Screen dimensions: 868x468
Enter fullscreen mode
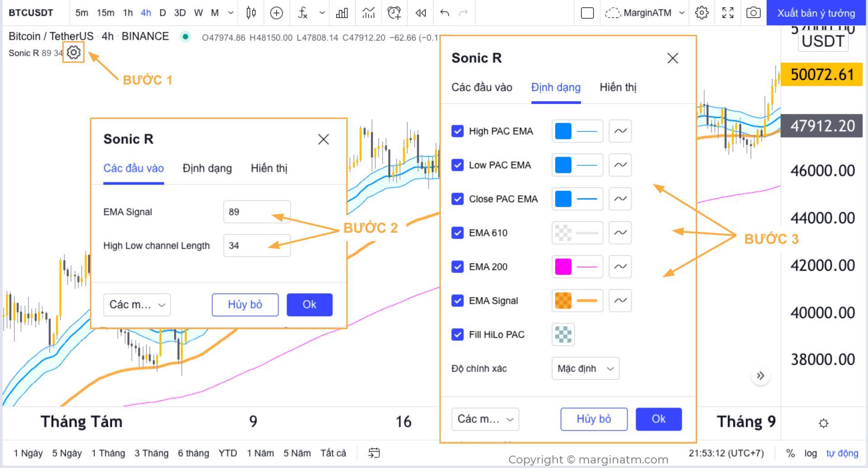coord(728,13)
